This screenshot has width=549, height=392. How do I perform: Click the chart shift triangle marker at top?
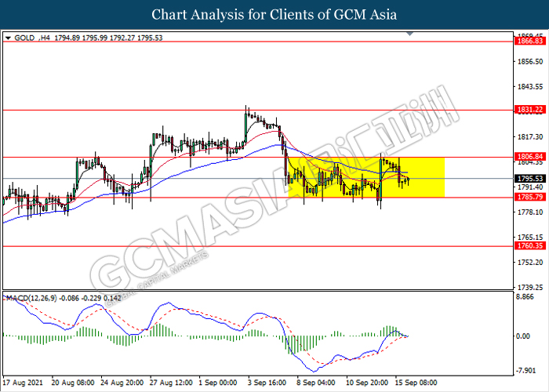tap(410, 34)
